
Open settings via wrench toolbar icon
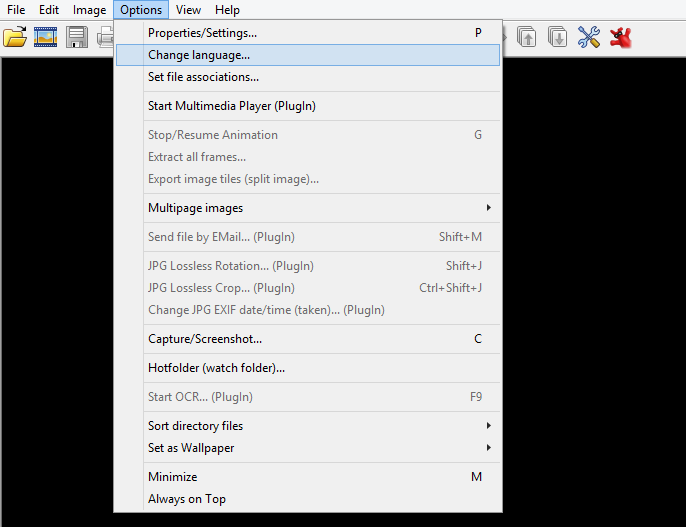pyautogui.click(x=589, y=38)
